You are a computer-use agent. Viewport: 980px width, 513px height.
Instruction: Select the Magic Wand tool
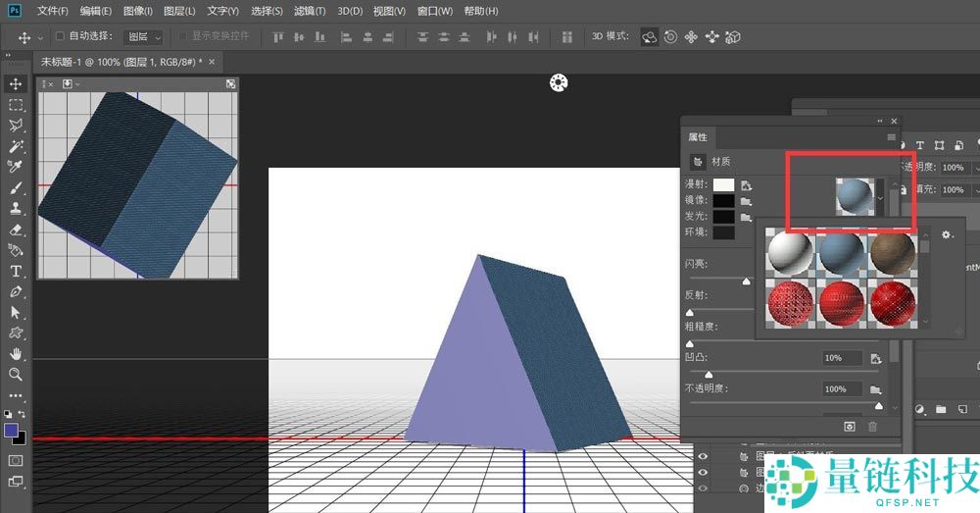pyautogui.click(x=16, y=146)
